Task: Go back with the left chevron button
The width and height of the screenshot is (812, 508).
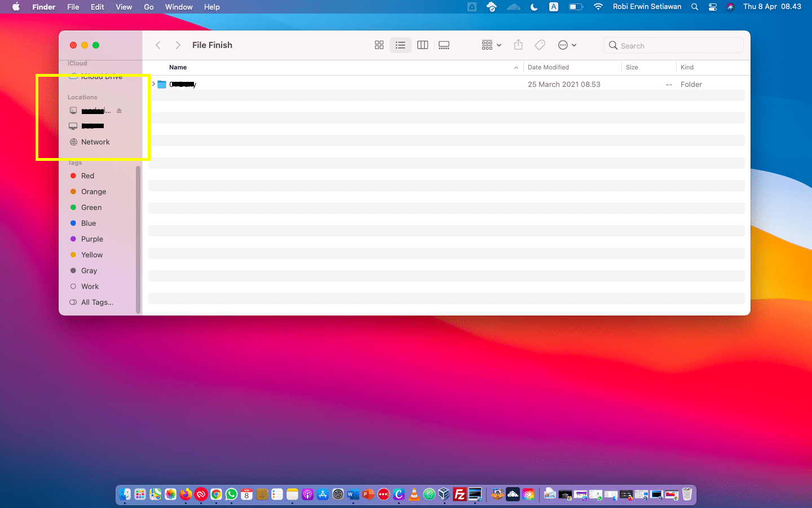Action: 158,45
